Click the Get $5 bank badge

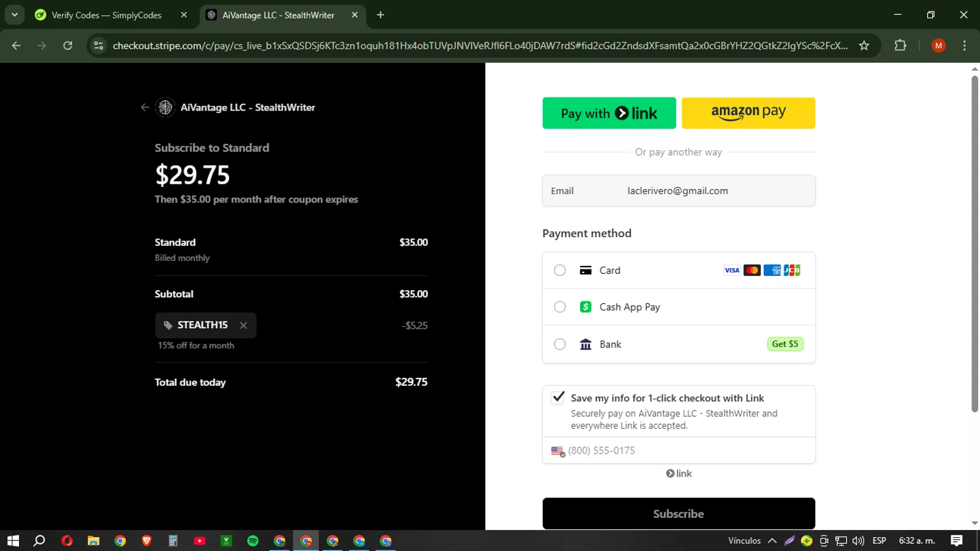coord(785,344)
